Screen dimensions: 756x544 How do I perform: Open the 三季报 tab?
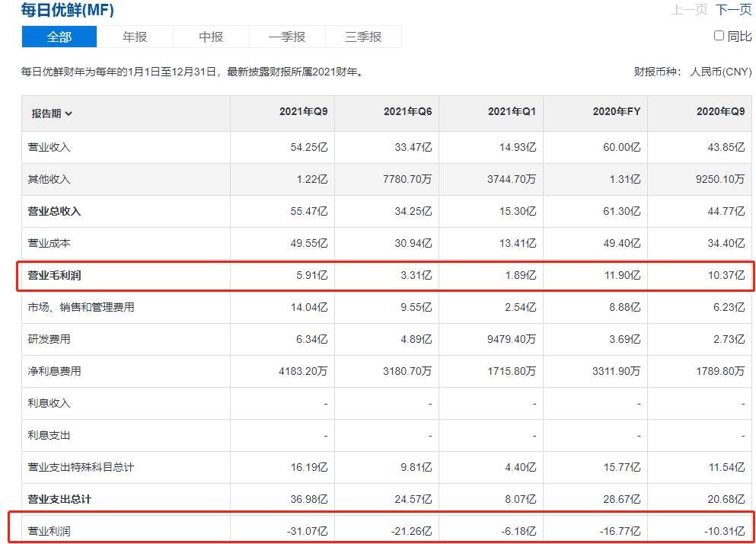[363, 37]
